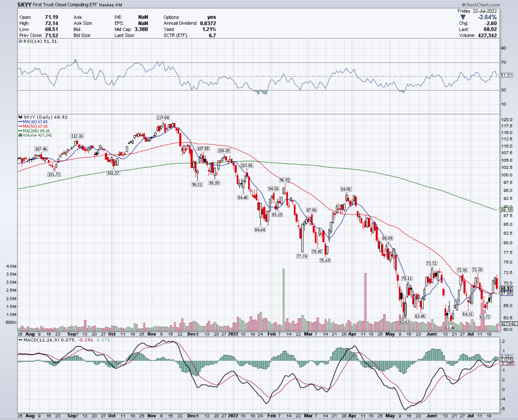Click the Chg value -2.60
The height and width of the screenshot is (420, 518).
(491, 23)
